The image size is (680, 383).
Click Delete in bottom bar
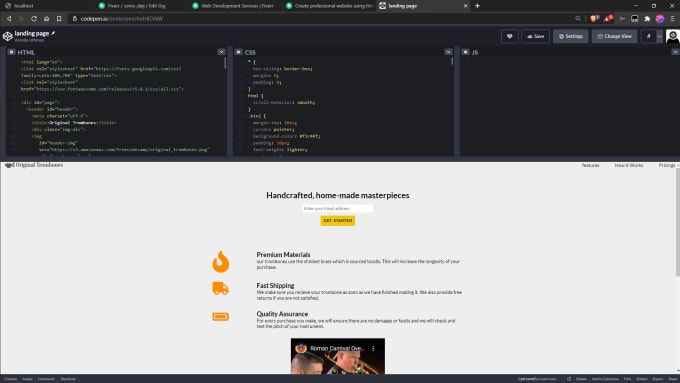coord(581,379)
